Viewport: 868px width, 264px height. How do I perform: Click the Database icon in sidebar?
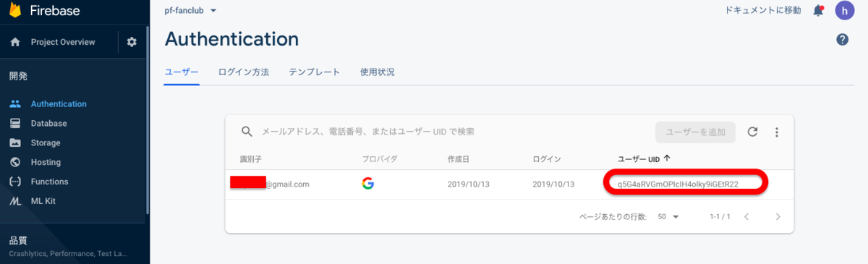pos(15,123)
